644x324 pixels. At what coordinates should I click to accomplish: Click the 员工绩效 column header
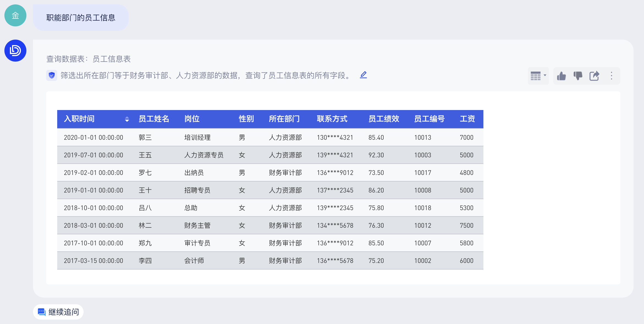coord(384,119)
